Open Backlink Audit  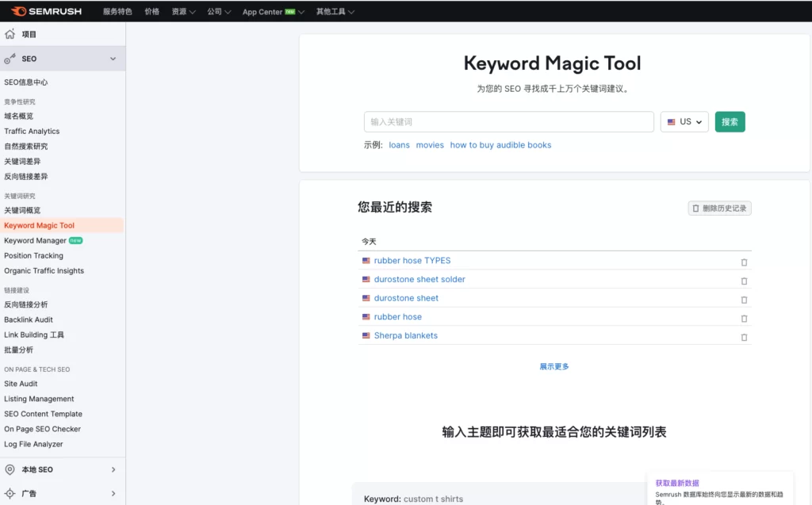(29, 319)
